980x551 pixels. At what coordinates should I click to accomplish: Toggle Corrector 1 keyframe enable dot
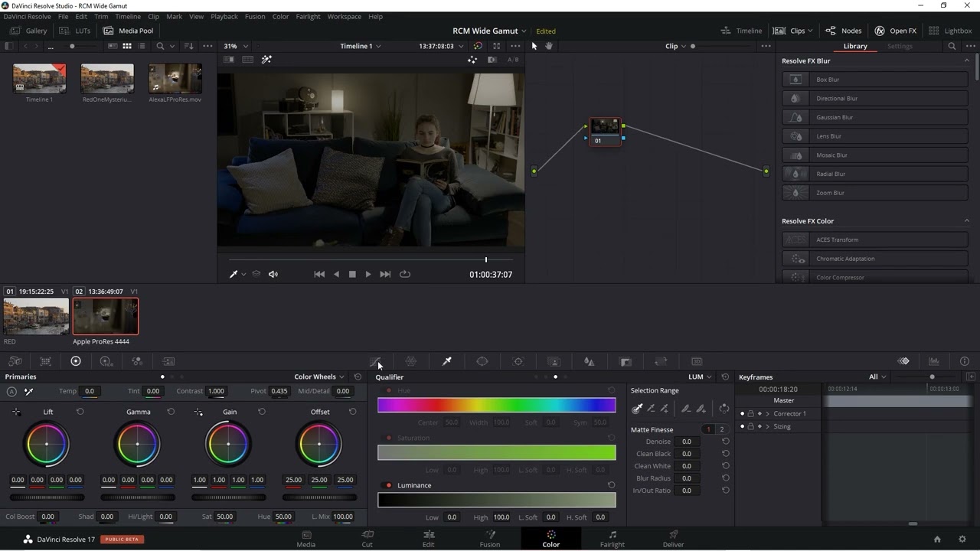[x=742, y=413]
